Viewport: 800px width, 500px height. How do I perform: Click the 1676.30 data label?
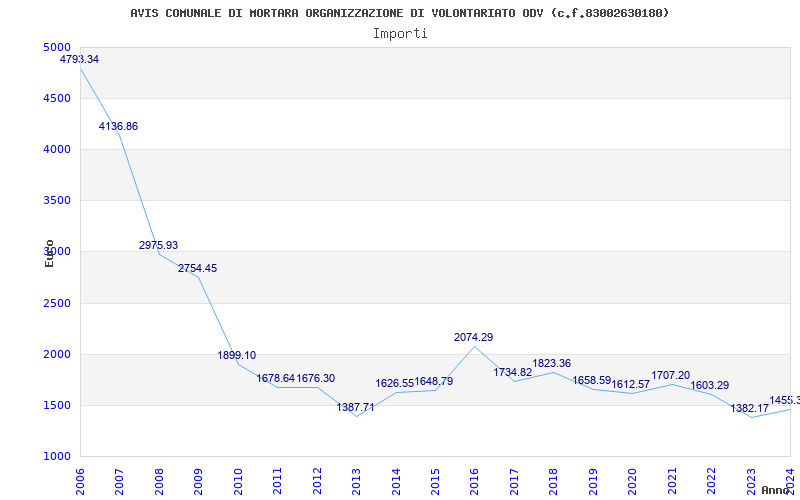pyautogui.click(x=316, y=379)
